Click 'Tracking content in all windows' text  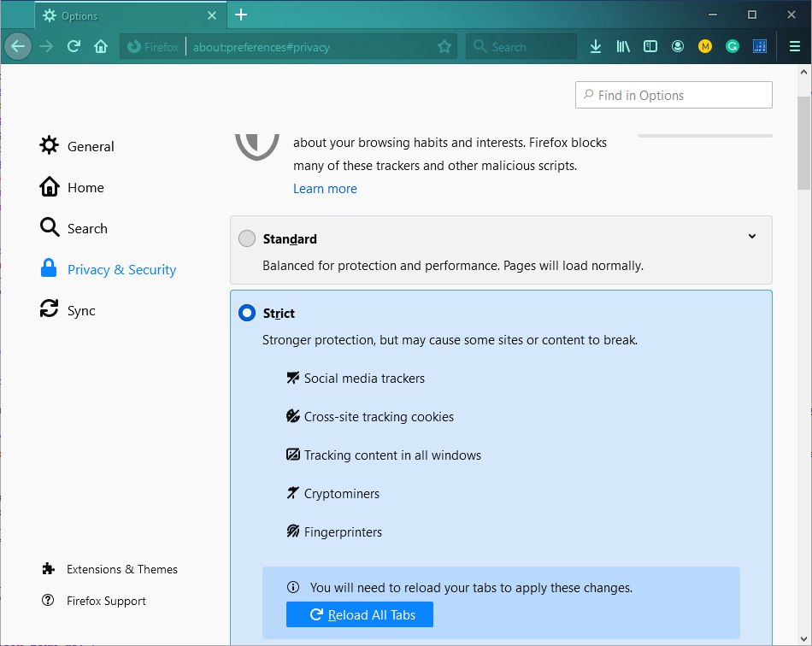[x=392, y=455]
